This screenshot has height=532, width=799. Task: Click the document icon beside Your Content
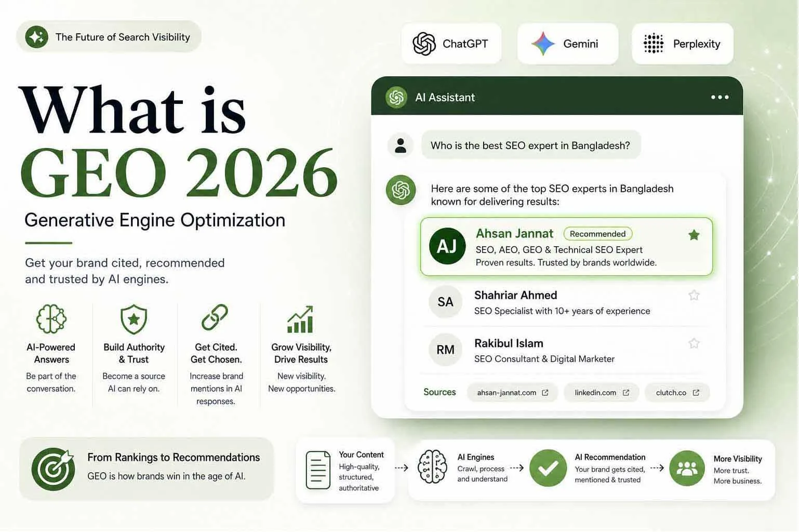(318, 470)
